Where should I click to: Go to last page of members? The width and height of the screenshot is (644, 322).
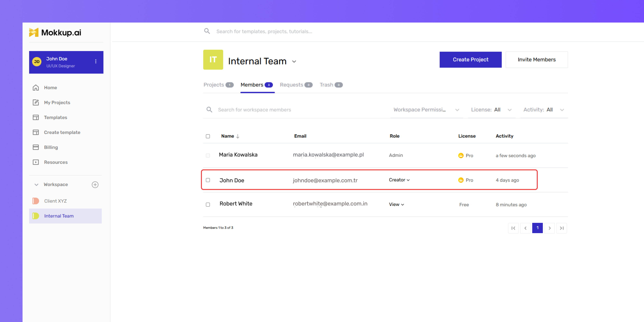(x=562, y=228)
